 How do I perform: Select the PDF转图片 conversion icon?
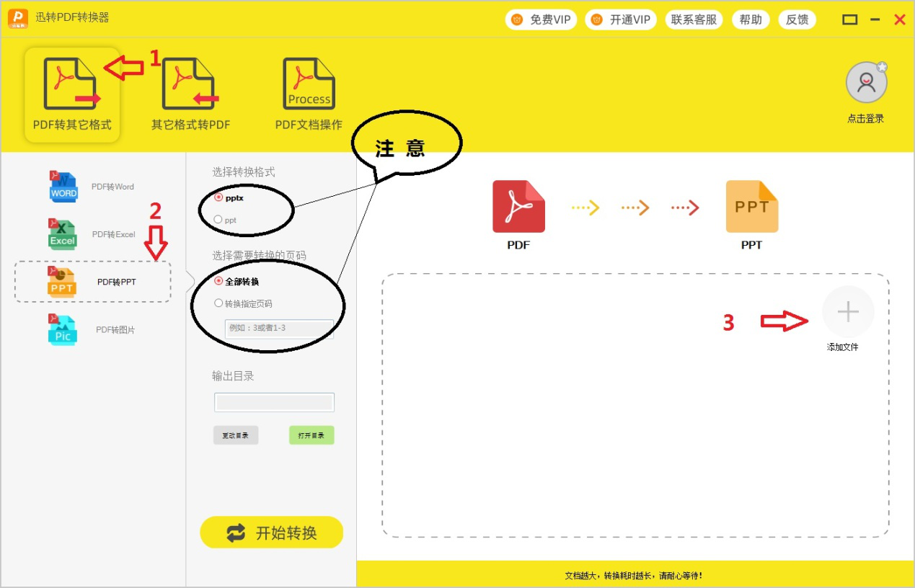point(62,329)
